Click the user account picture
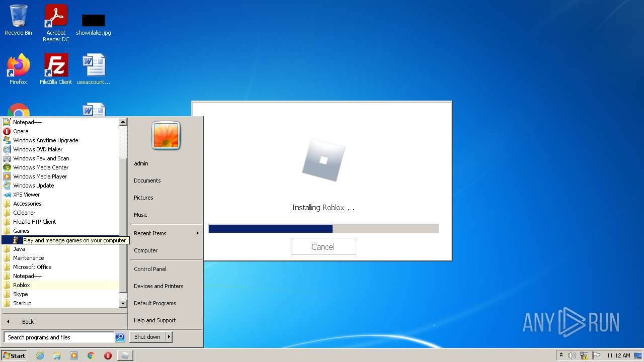Screen dimensions: 644x362 coord(166,135)
